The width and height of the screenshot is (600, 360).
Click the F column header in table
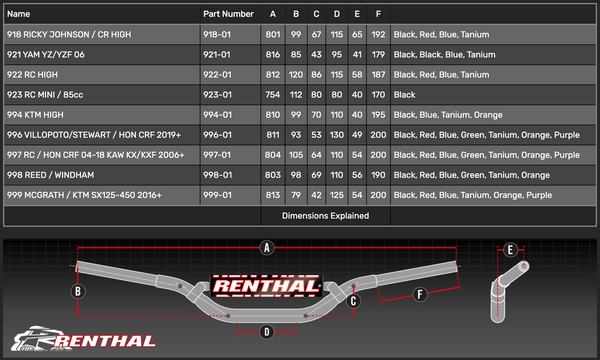[x=378, y=14]
